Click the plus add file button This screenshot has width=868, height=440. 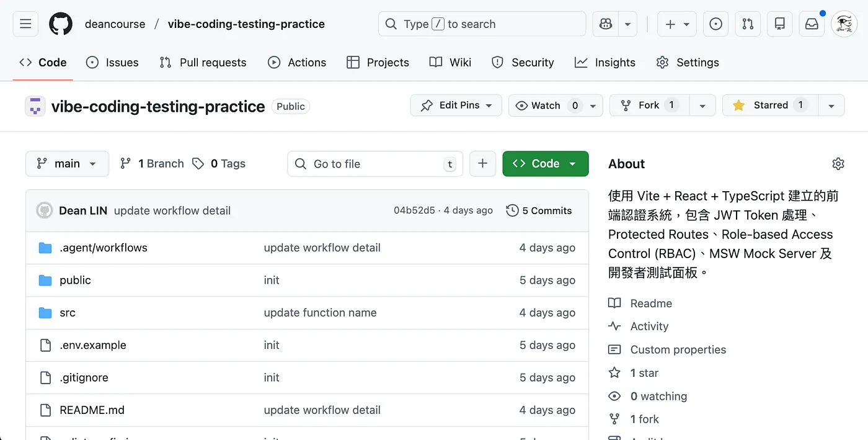(x=482, y=164)
